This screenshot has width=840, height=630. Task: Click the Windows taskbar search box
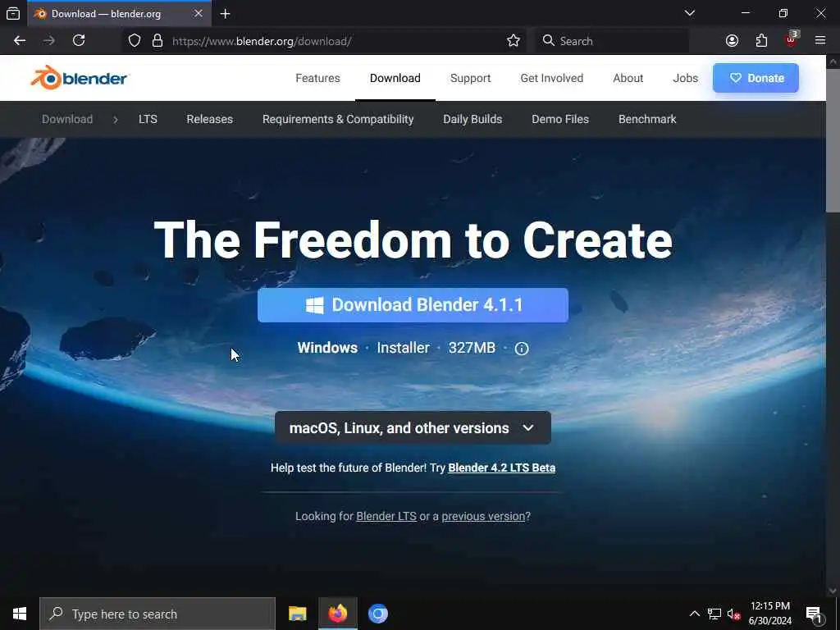[x=157, y=614]
